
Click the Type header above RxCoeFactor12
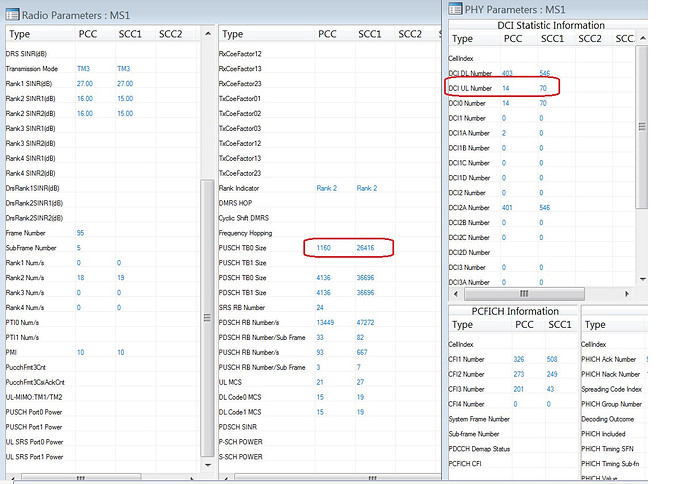[x=232, y=34]
